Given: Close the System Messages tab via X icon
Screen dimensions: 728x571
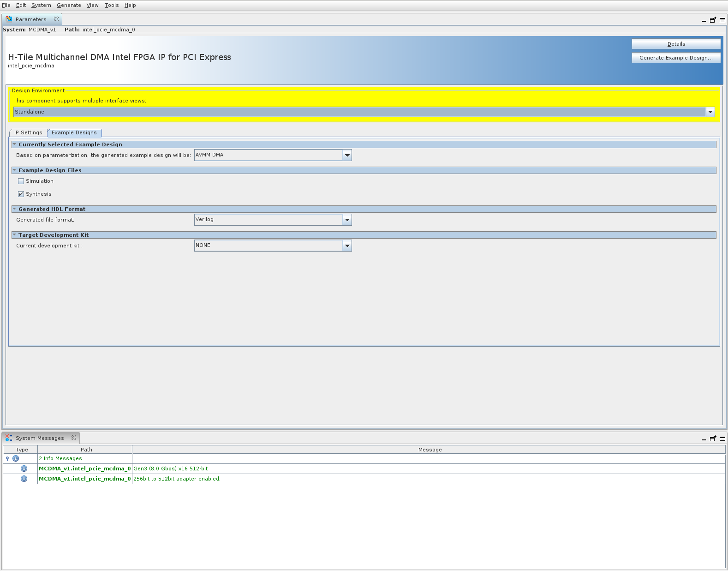Looking at the screenshot, I should click(74, 438).
